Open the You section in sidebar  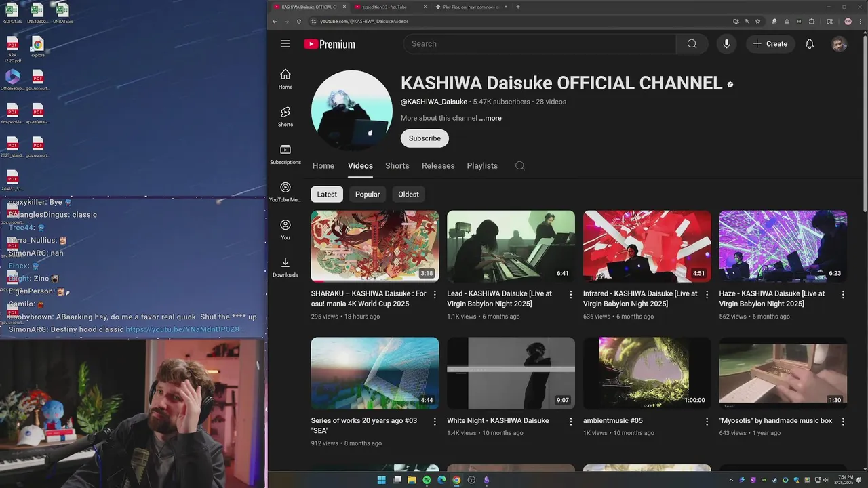pos(285,229)
